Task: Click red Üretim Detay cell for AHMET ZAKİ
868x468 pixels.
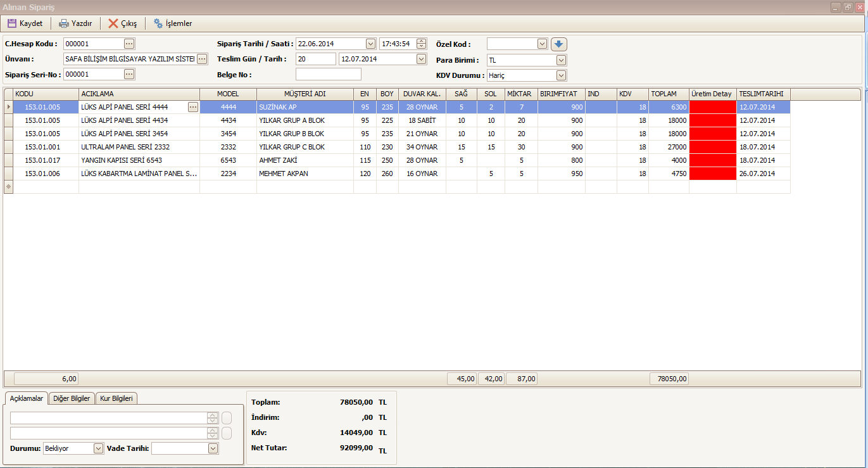Action: [x=712, y=160]
